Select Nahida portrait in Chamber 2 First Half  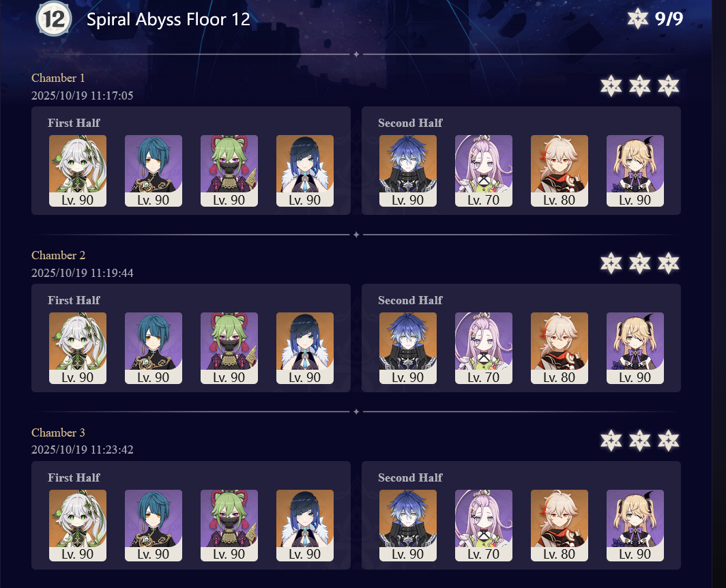pyautogui.click(x=78, y=348)
